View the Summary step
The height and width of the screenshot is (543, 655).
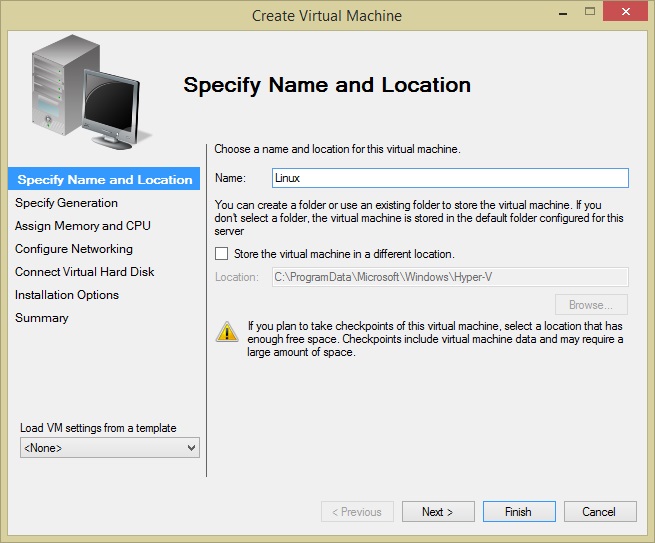42,318
